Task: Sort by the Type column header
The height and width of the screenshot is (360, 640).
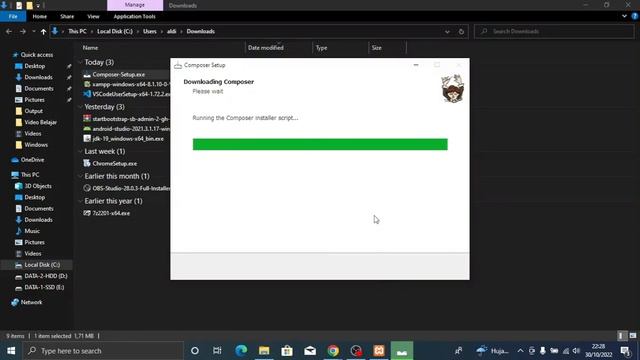Action: (x=321, y=48)
